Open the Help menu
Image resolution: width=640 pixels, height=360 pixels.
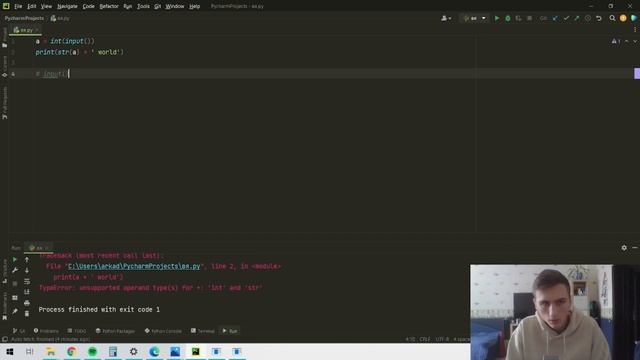[195, 6]
